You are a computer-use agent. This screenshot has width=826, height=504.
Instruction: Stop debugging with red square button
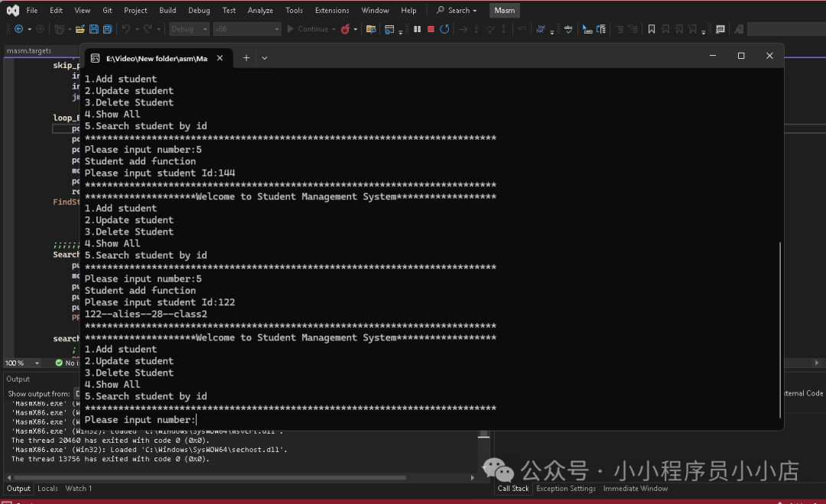[431, 29]
